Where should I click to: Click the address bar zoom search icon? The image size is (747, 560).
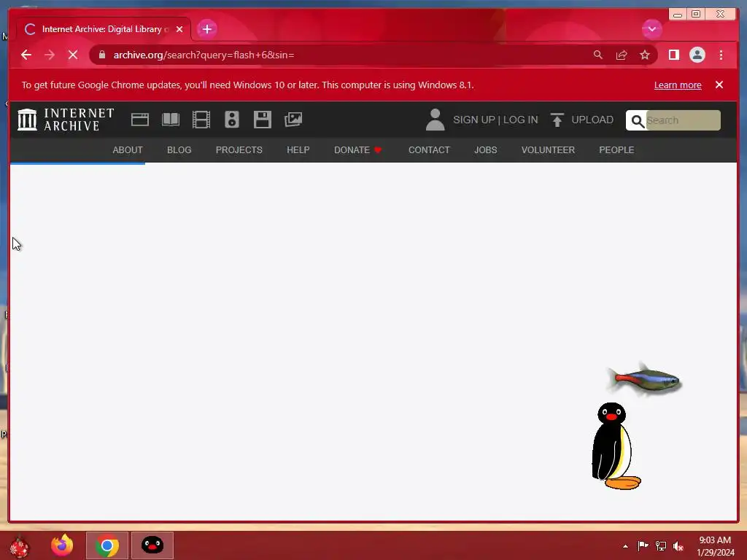pyautogui.click(x=598, y=55)
